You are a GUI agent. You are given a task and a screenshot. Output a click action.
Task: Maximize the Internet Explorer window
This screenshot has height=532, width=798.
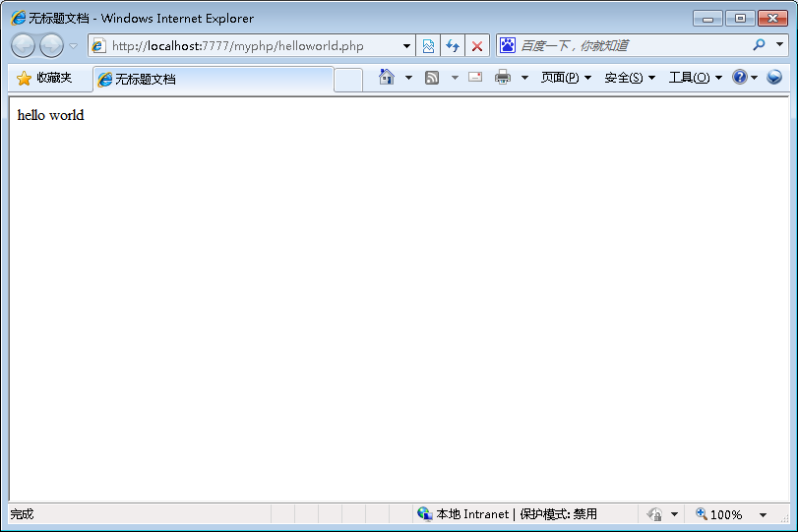740,19
